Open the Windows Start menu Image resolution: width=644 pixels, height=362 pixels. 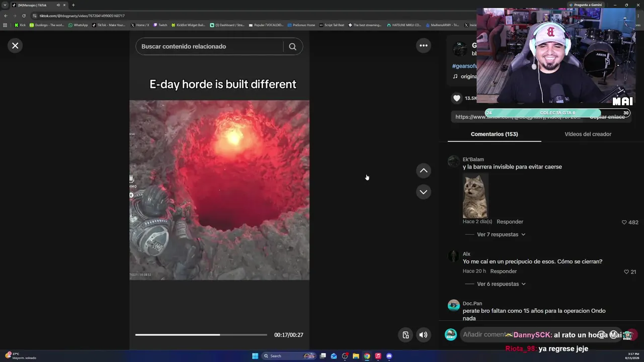(x=255, y=356)
